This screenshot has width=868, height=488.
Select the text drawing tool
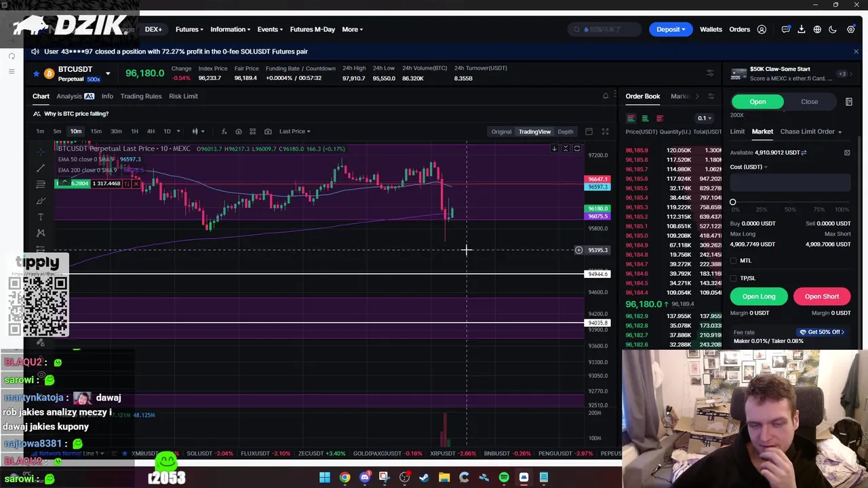pyautogui.click(x=41, y=217)
